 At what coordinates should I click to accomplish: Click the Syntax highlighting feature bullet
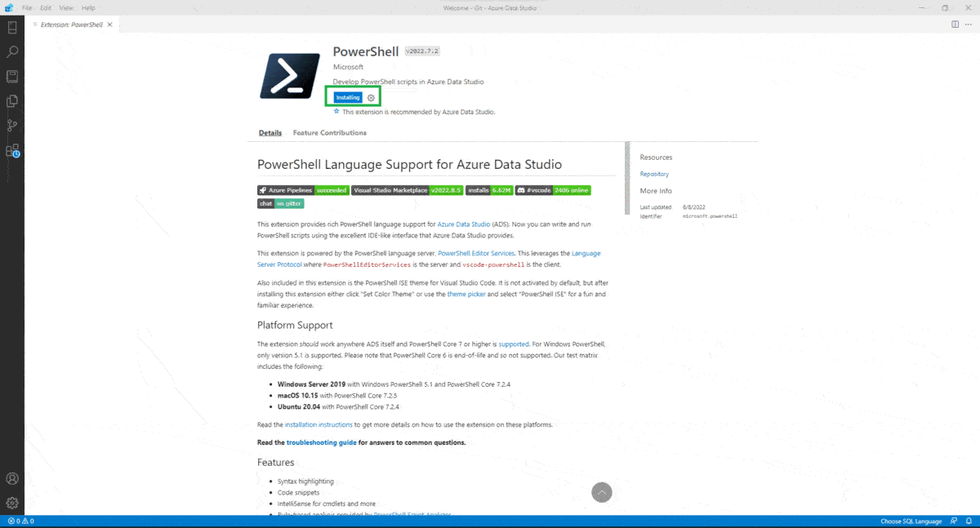tap(305, 481)
